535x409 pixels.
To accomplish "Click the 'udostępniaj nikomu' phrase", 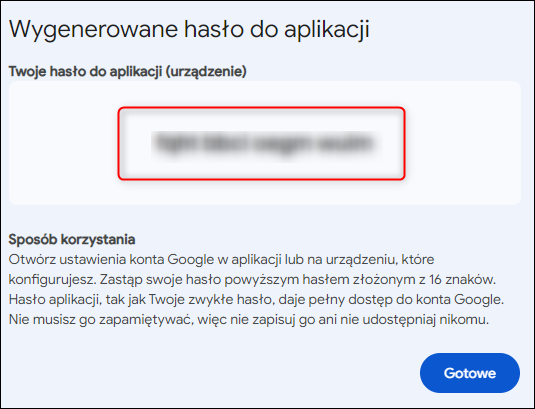I will click(x=425, y=320).
